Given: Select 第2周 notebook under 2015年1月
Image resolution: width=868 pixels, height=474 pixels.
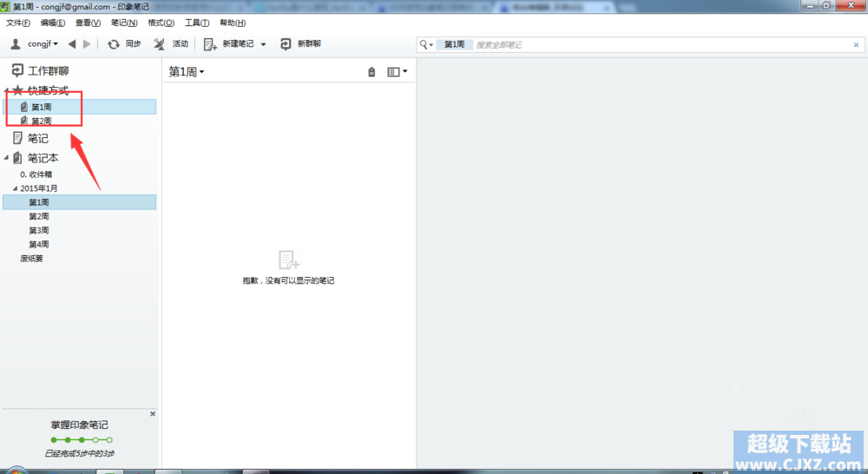Looking at the screenshot, I should pos(39,216).
